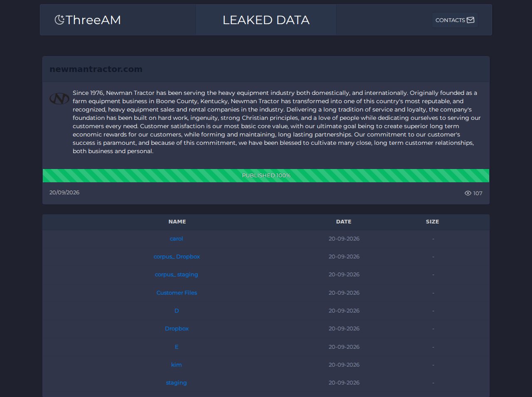Click the DATE column header
The image size is (532, 397).
point(344,222)
